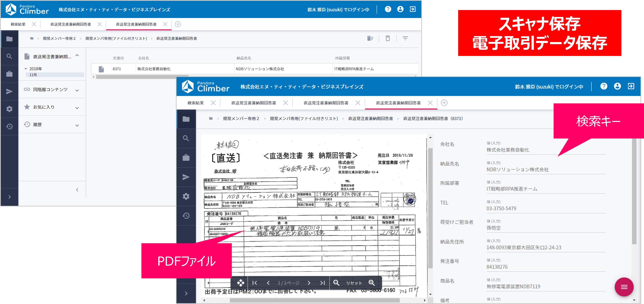Click PDF viewer vertical scrollbar

click(430, 208)
